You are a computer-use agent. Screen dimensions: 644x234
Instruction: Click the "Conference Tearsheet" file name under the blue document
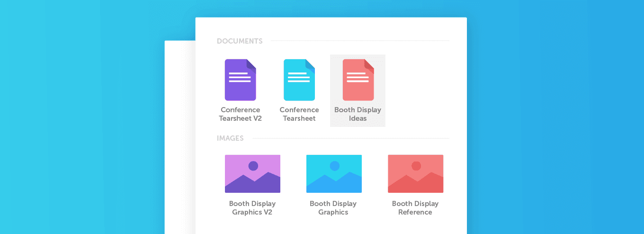(x=299, y=114)
